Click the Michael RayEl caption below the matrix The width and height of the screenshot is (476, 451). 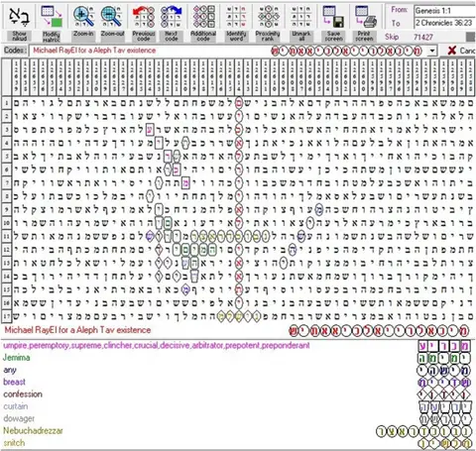[77, 330]
